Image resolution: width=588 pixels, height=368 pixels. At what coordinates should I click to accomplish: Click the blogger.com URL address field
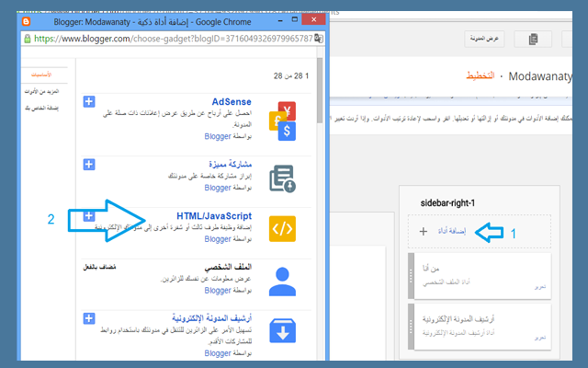pos(173,39)
